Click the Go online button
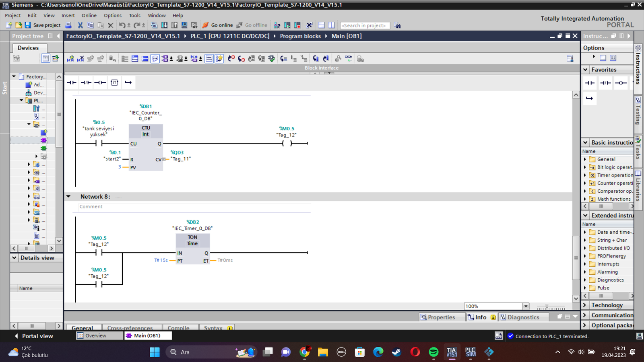 point(217,25)
